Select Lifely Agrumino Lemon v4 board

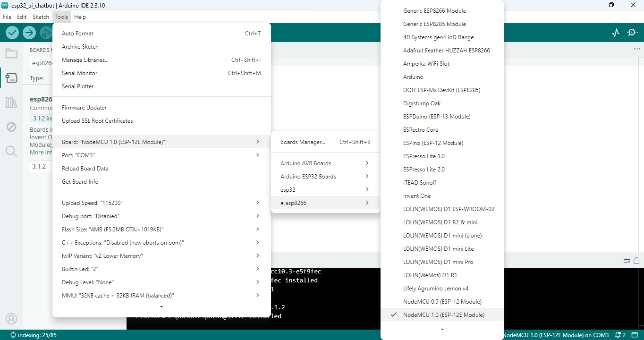click(x=442, y=289)
